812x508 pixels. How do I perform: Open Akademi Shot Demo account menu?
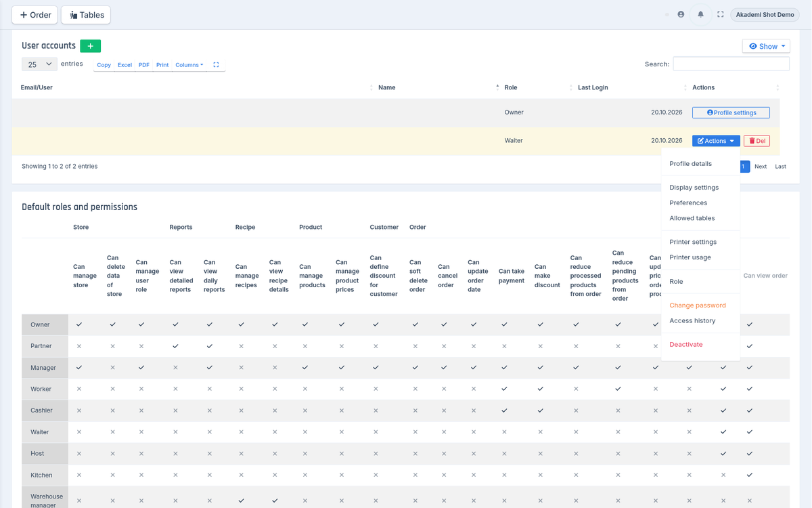(765, 15)
